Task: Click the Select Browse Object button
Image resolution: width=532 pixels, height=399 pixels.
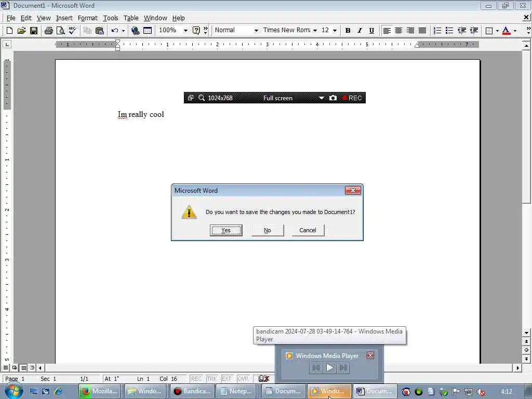Action: (526, 350)
